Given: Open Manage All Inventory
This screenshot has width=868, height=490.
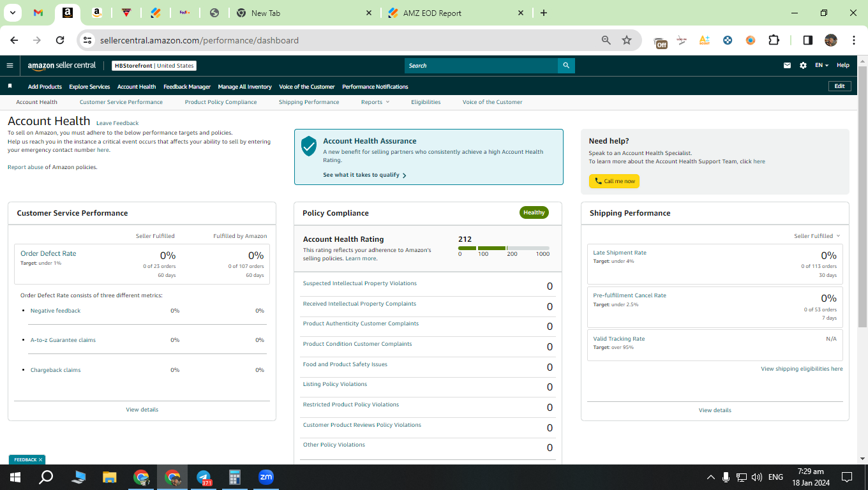Looking at the screenshot, I should click(x=244, y=87).
